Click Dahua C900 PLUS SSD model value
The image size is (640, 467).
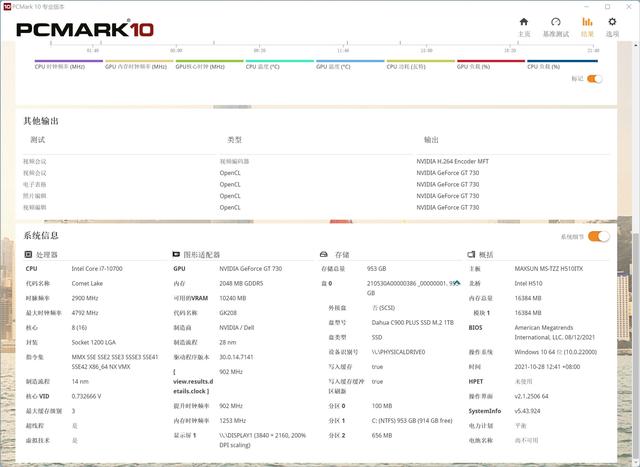pyautogui.click(x=412, y=322)
